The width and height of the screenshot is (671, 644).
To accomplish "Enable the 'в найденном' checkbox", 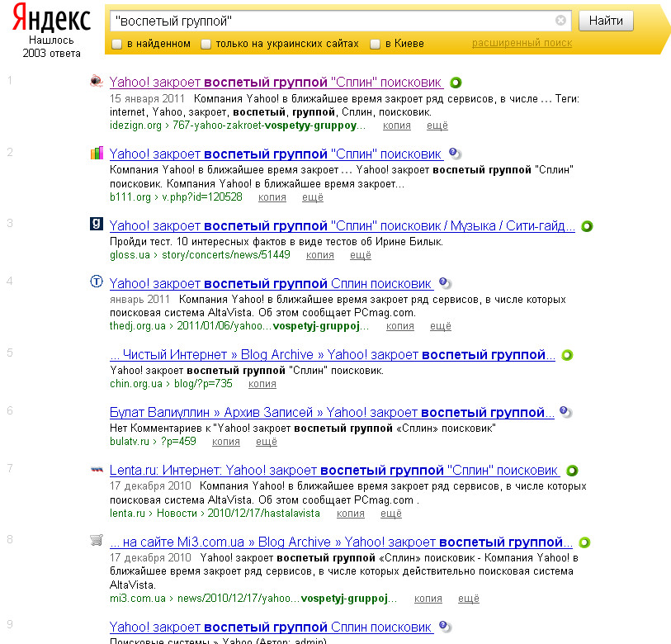I will (117, 44).
